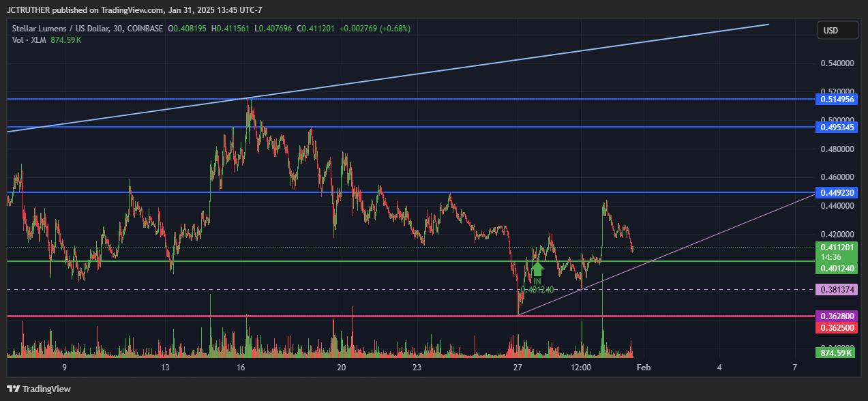Viewport: 868px width, 401px height.
Task: Open the USD currency selector
Action: (x=838, y=31)
